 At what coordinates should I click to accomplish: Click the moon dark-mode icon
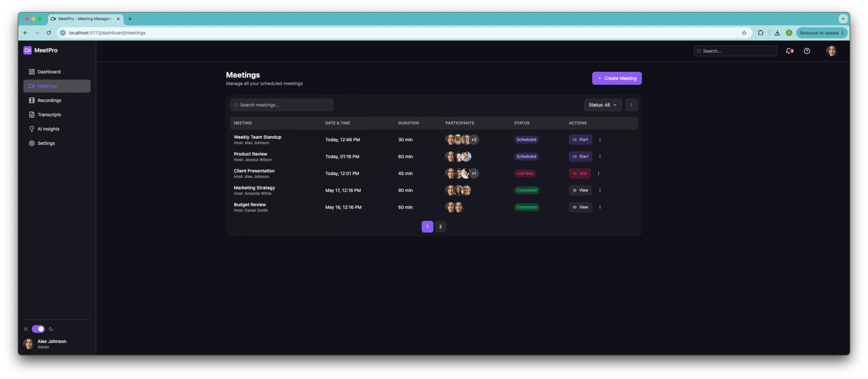(x=51, y=329)
